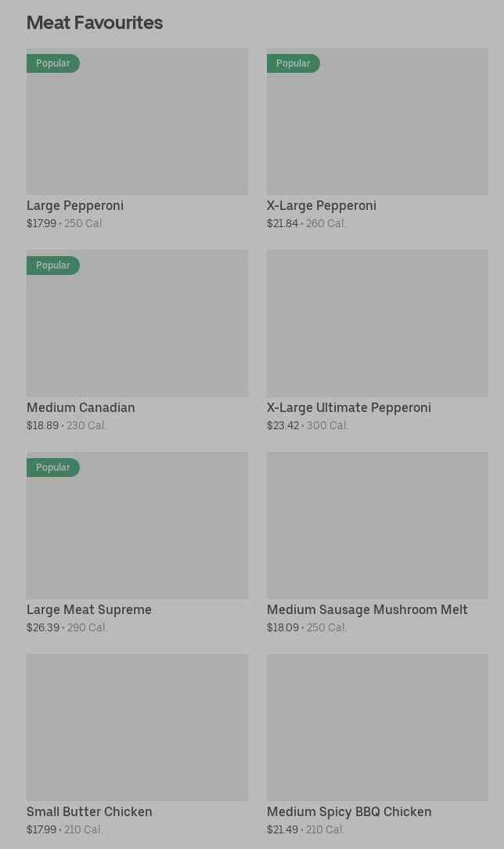Click the X-Large Pepperoni title
Screen dimensions: 504x849
[x=322, y=206]
